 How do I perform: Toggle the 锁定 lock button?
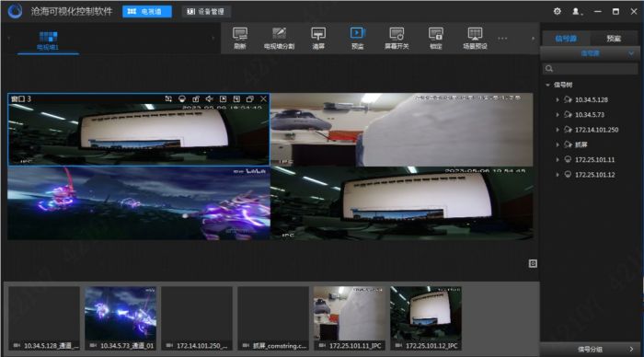point(435,38)
